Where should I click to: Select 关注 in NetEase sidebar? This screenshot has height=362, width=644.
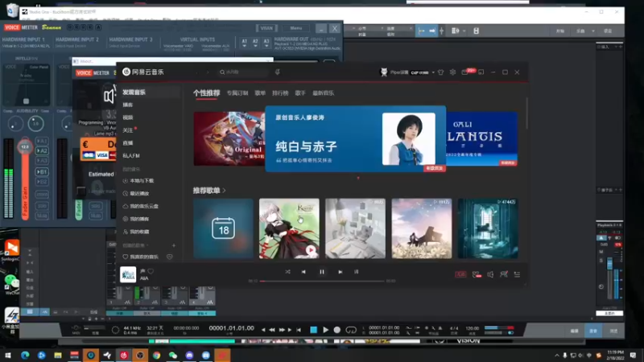(x=128, y=130)
